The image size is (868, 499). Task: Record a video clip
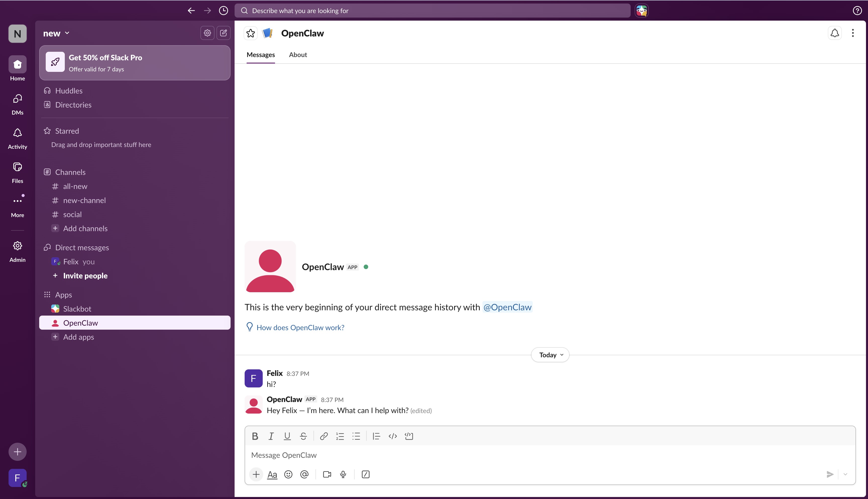point(327,474)
